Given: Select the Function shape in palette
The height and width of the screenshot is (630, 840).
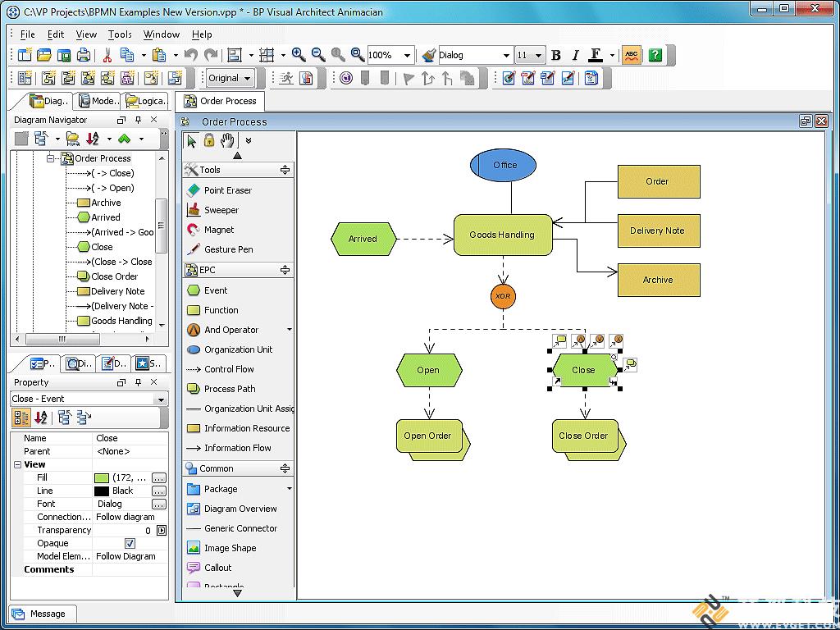Looking at the screenshot, I should coord(212,310).
